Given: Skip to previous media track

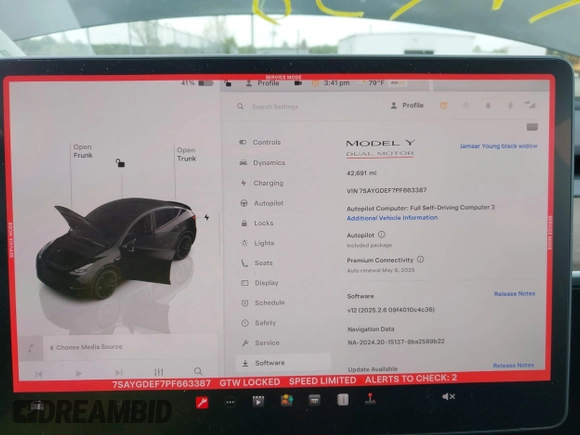Looking at the screenshot, I should tap(38, 374).
